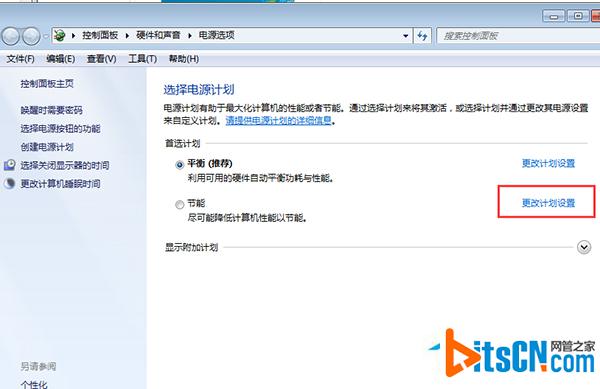
Task: Go to 控制面板主页 link
Action: coord(47,83)
